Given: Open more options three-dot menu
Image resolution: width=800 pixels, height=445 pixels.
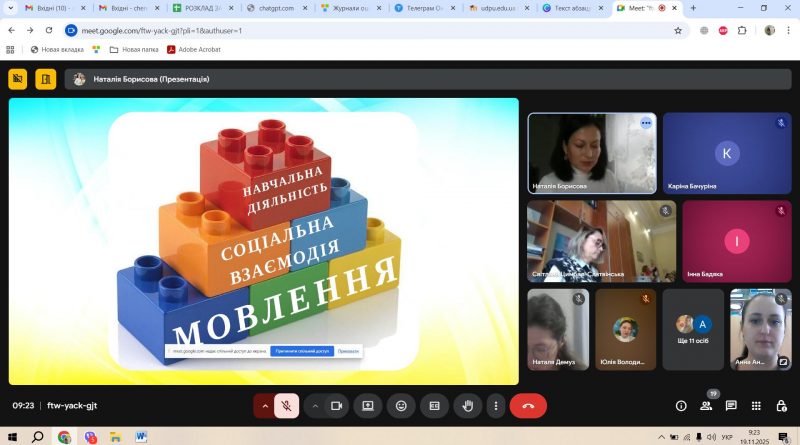Looking at the screenshot, I should tap(495, 406).
